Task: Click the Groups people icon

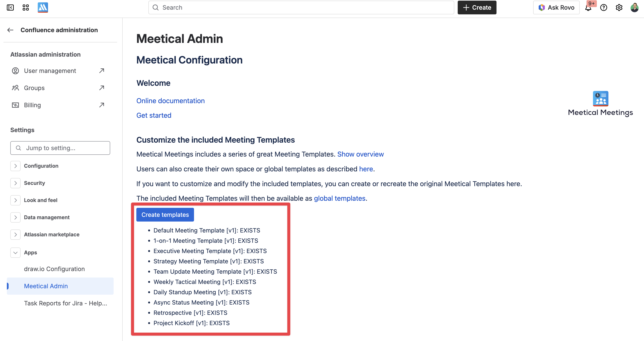Action: (15, 88)
